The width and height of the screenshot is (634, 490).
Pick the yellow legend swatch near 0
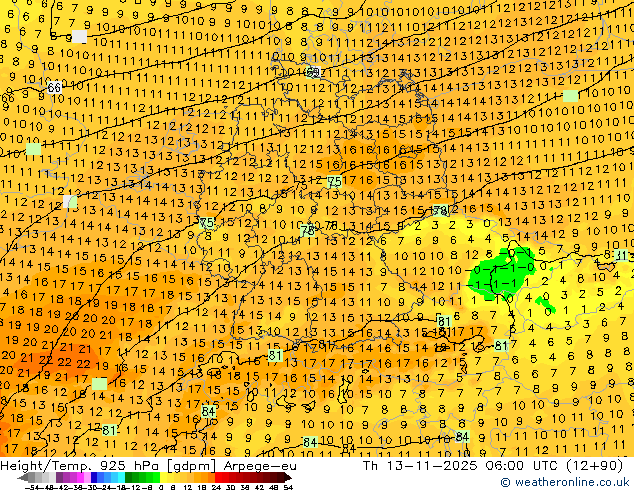[x=163, y=478]
